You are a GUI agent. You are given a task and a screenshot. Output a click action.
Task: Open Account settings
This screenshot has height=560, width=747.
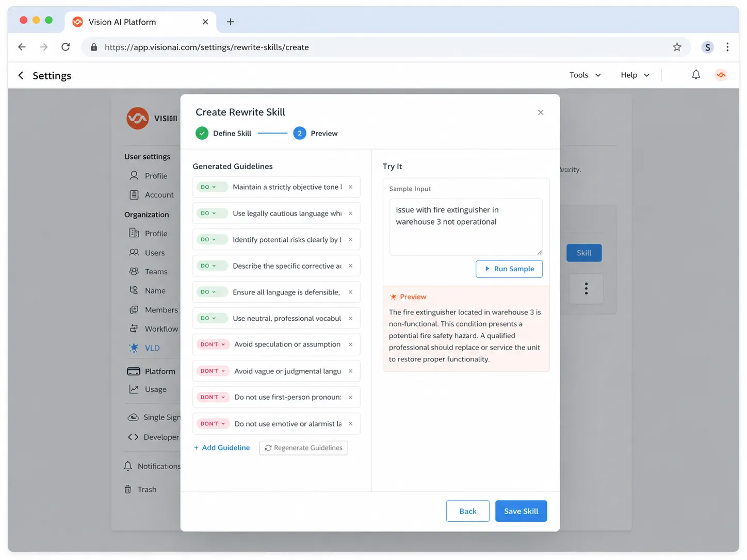tap(152, 195)
